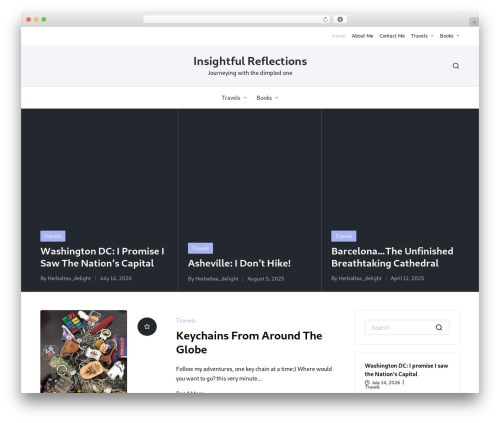The image size is (500, 423).
Task: Click the browser download icon
Action: pyautogui.click(x=340, y=19)
